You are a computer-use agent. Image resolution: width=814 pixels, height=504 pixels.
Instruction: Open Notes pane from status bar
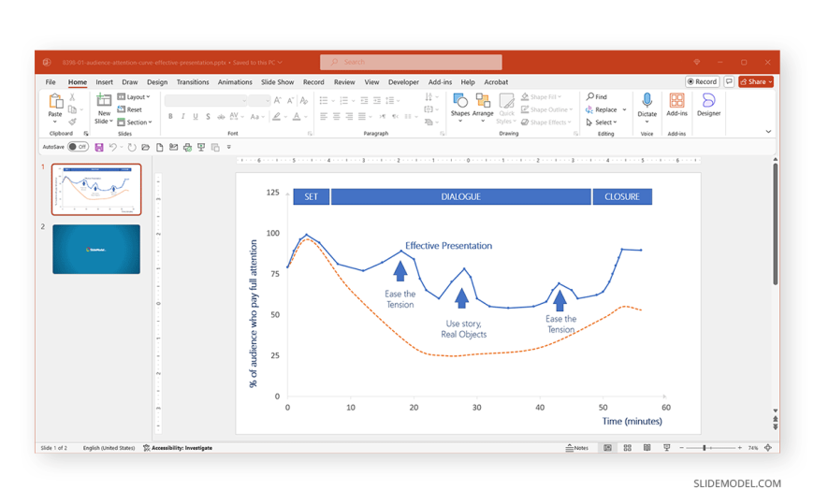tap(576, 447)
